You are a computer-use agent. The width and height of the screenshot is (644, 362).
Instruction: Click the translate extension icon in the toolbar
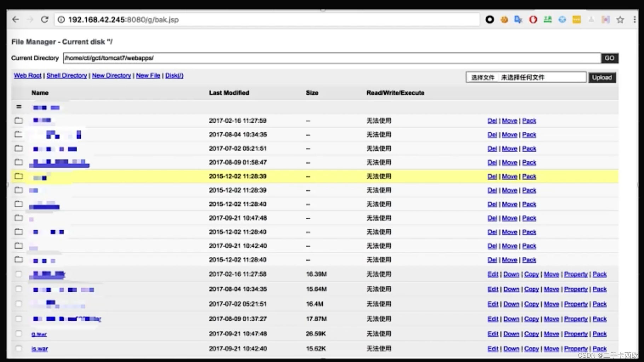coord(518,20)
